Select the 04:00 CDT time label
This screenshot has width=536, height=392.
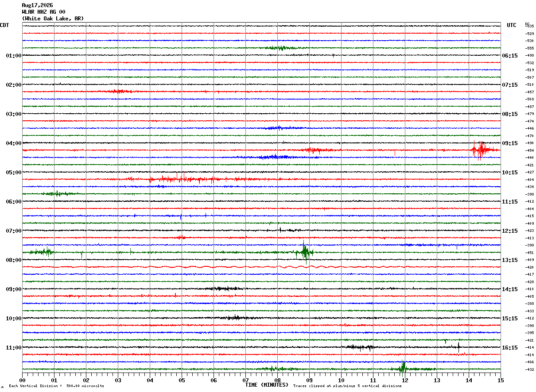point(13,143)
